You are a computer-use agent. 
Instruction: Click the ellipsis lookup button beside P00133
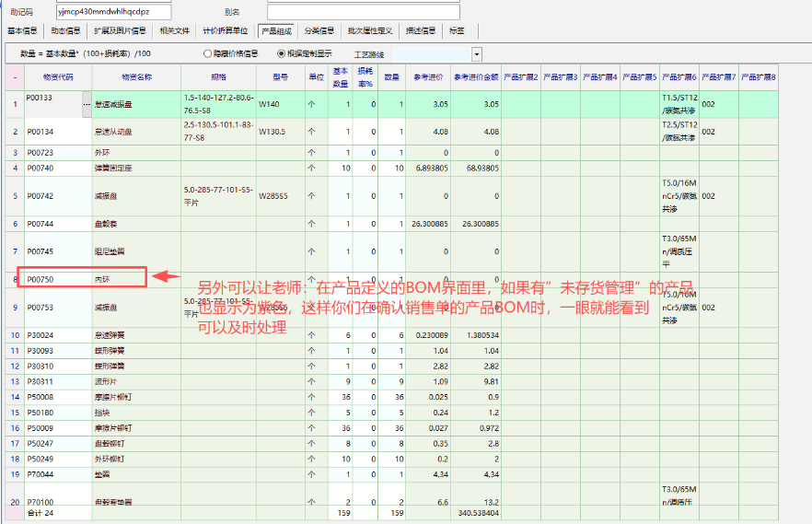click(87, 97)
